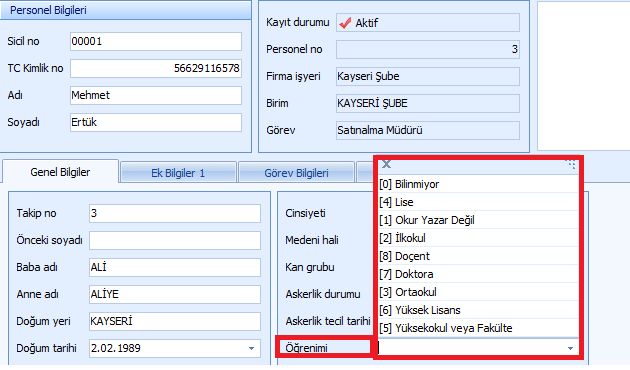Click the Anne adı field with ALİYE
The width and height of the screenshot is (630, 370).
coord(175,294)
